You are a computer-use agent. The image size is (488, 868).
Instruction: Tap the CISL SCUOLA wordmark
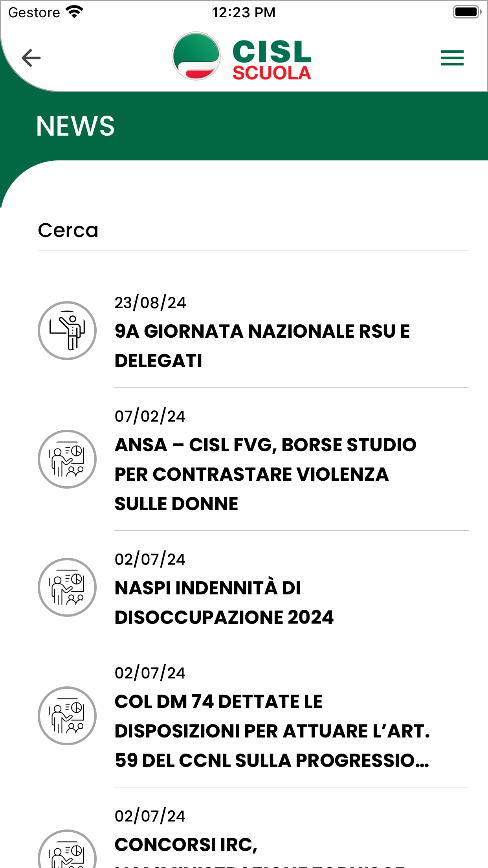coord(272,60)
